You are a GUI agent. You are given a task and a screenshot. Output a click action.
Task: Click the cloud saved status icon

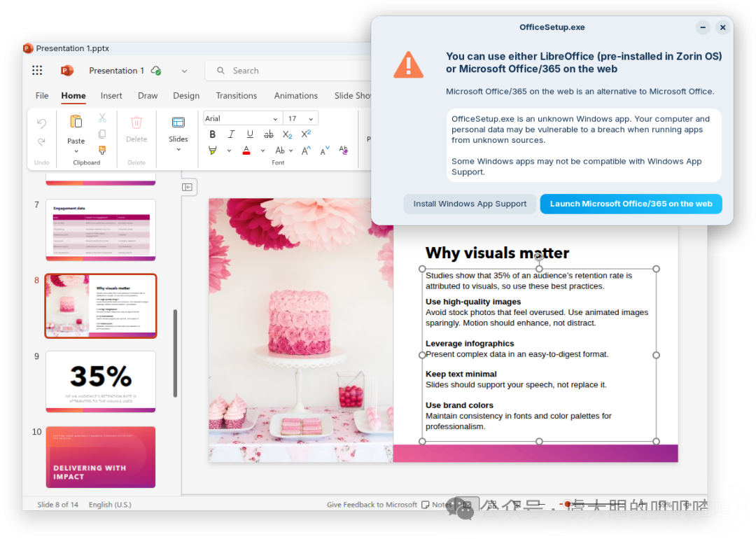(x=155, y=71)
